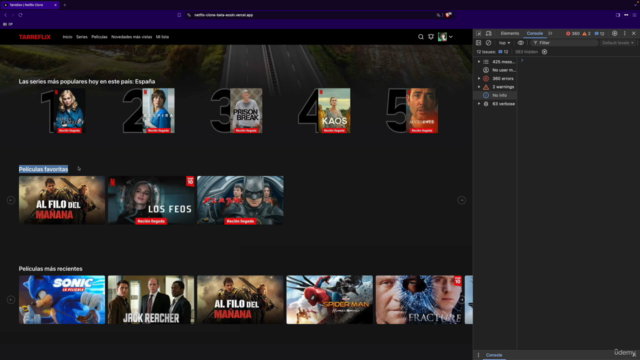Open Mi lista from the navbar

coord(162,37)
